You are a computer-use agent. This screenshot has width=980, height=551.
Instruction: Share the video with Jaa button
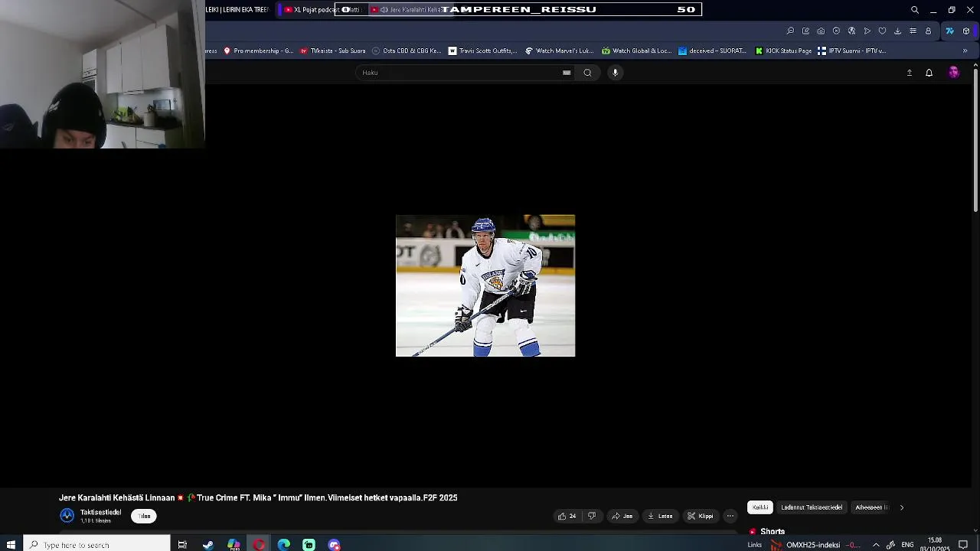point(622,516)
